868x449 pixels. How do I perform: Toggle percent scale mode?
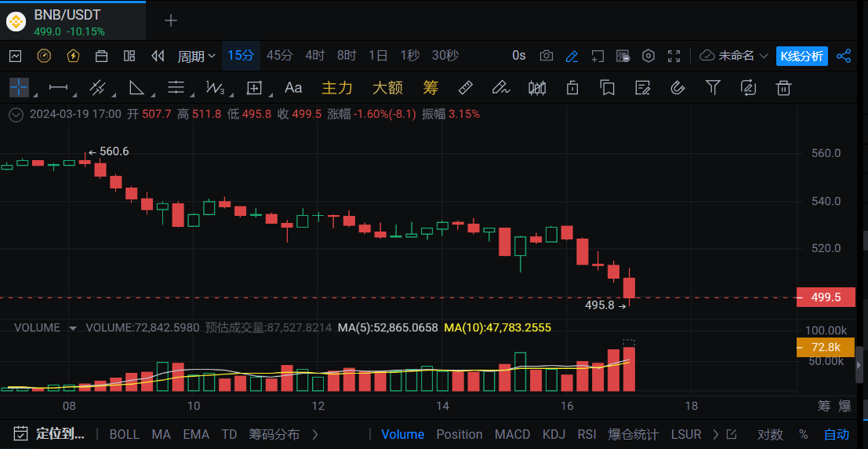803,434
